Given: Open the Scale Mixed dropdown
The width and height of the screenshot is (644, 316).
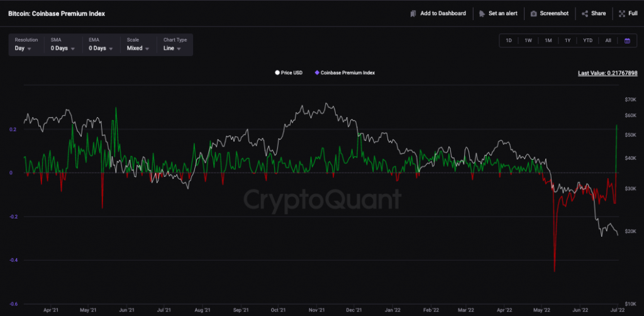Looking at the screenshot, I should (x=138, y=45).
